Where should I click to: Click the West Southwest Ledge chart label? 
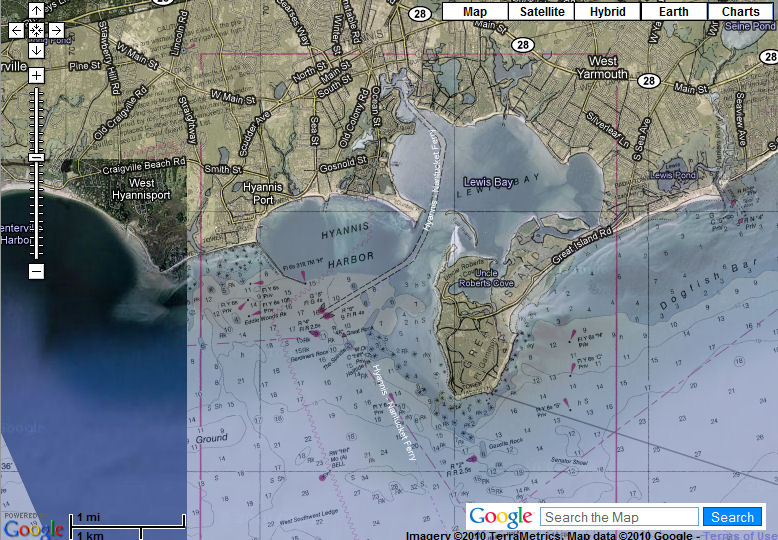point(309,517)
